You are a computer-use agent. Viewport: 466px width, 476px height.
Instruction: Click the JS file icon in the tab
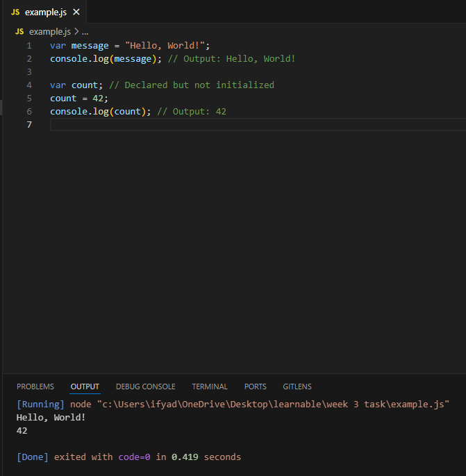(15, 12)
